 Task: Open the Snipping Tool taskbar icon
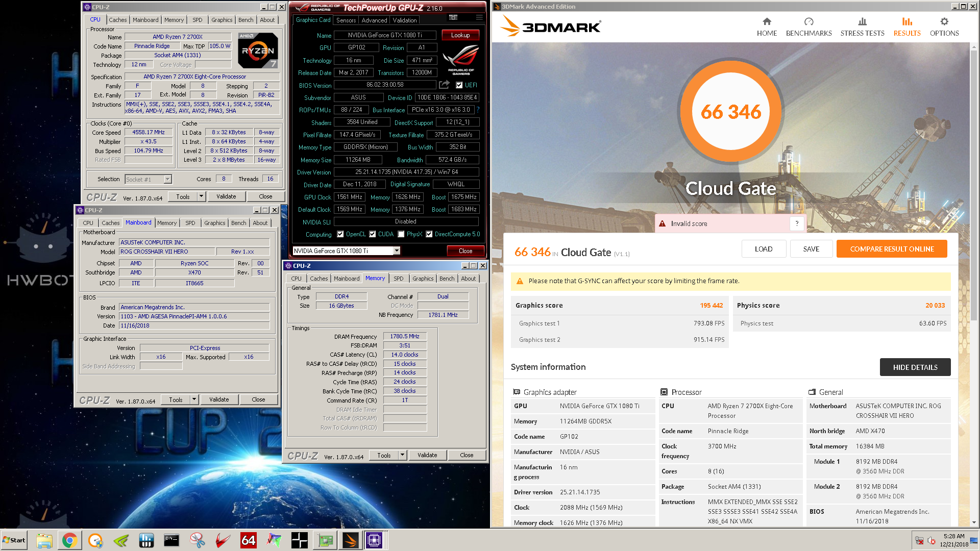click(x=198, y=540)
